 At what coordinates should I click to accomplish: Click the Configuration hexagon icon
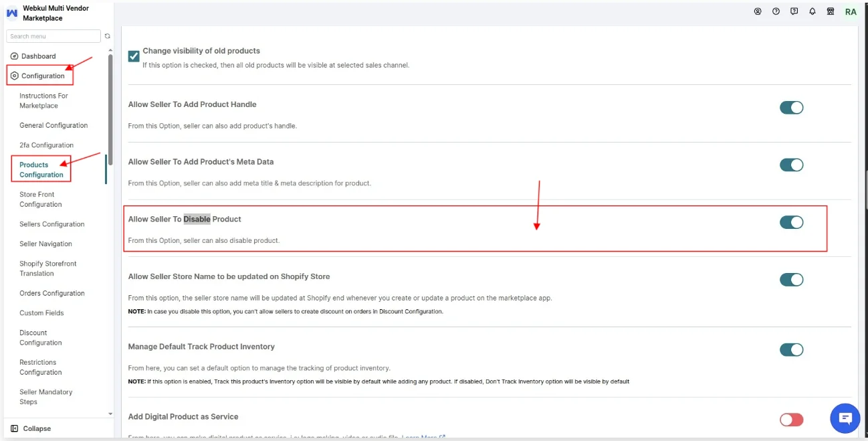tap(15, 76)
